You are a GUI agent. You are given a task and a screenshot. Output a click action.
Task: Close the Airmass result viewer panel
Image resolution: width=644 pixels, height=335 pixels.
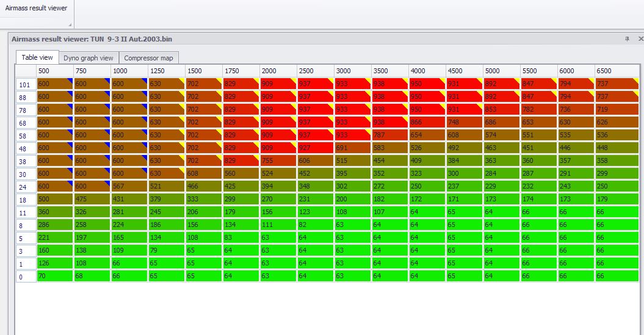pyautogui.click(x=640, y=39)
